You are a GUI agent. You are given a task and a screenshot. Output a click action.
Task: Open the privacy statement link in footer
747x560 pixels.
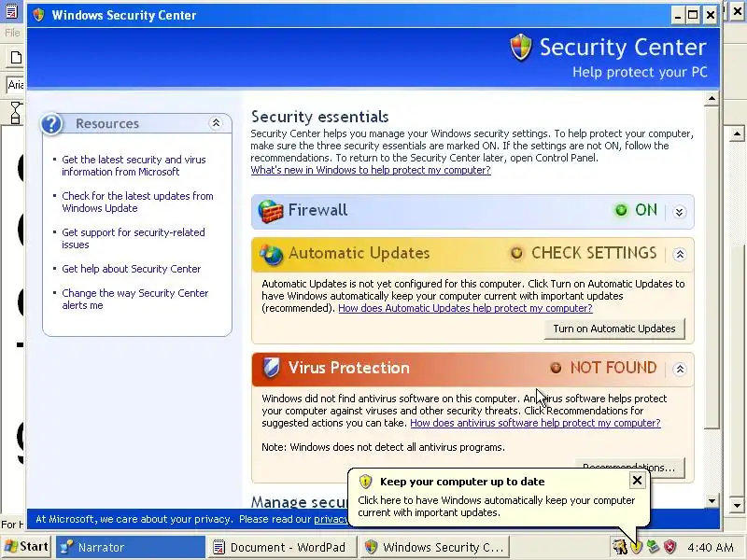pyautogui.click(x=331, y=519)
